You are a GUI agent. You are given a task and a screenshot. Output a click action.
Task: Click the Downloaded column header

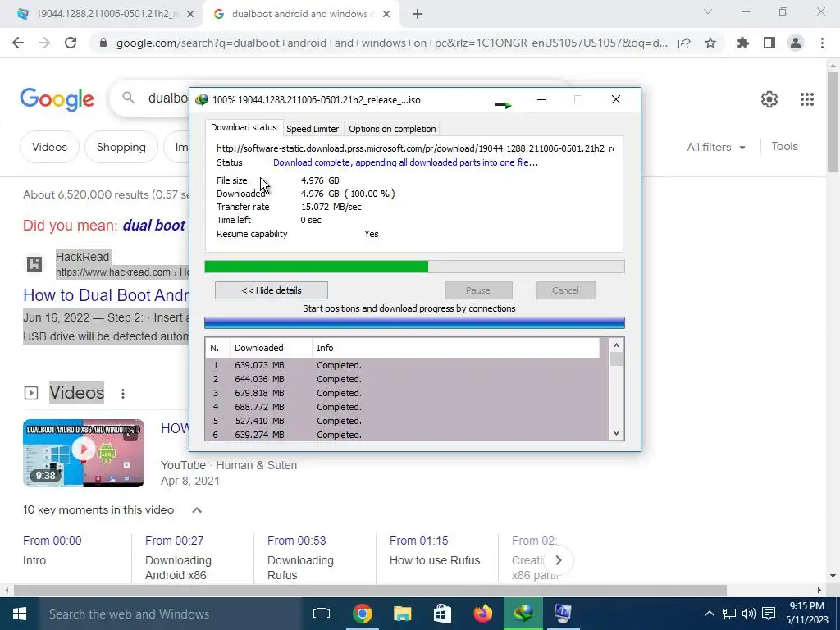coord(271,348)
